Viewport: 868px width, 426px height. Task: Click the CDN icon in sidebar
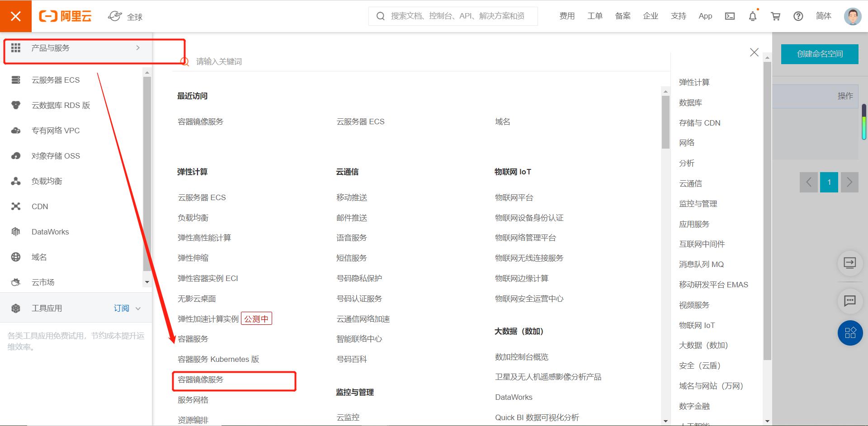click(16, 206)
